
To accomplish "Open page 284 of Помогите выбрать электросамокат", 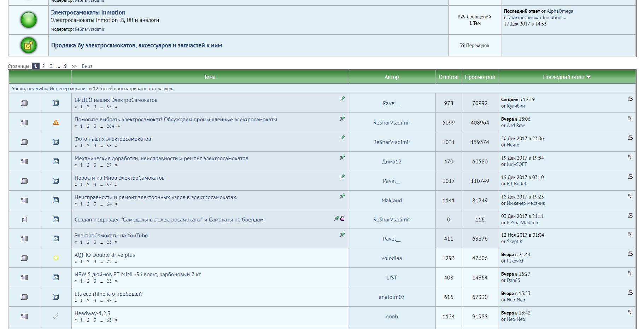I will 110,126.
